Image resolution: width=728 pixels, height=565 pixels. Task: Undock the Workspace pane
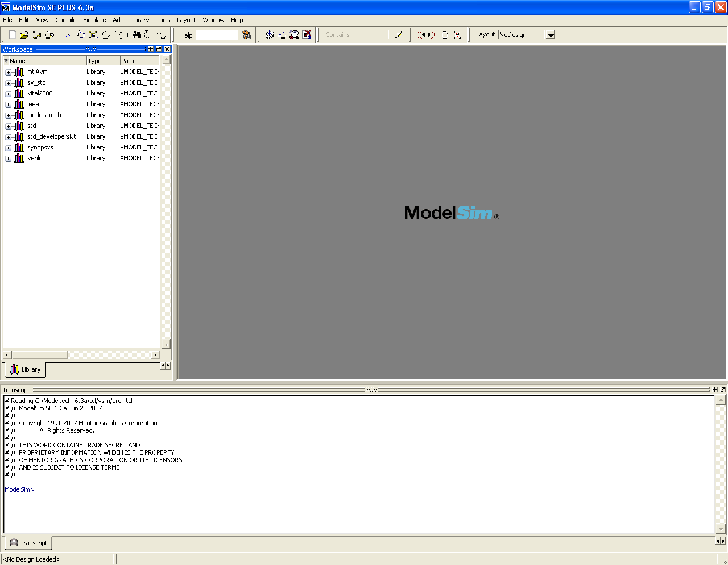point(159,49)
